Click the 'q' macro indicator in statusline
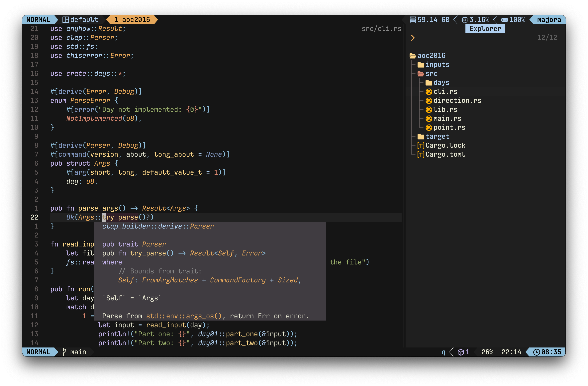This screenshot has height=386, width=588. pos(443,352)
